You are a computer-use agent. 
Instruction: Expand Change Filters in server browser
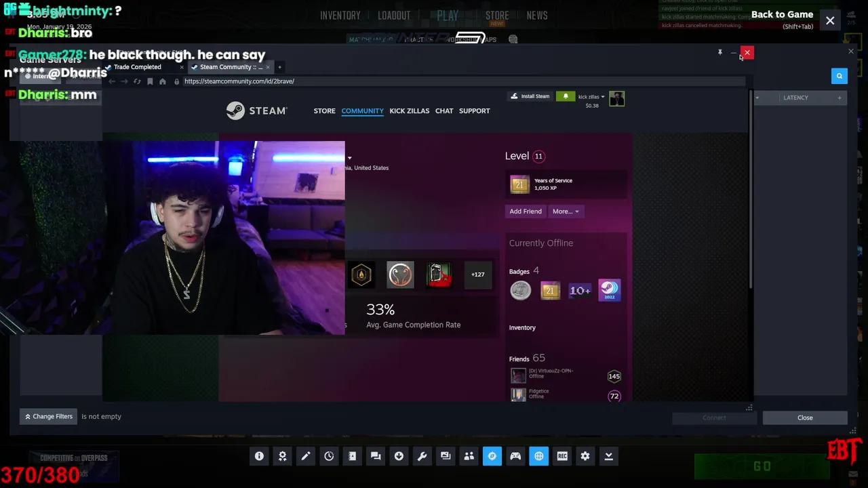tap(48, 417)
